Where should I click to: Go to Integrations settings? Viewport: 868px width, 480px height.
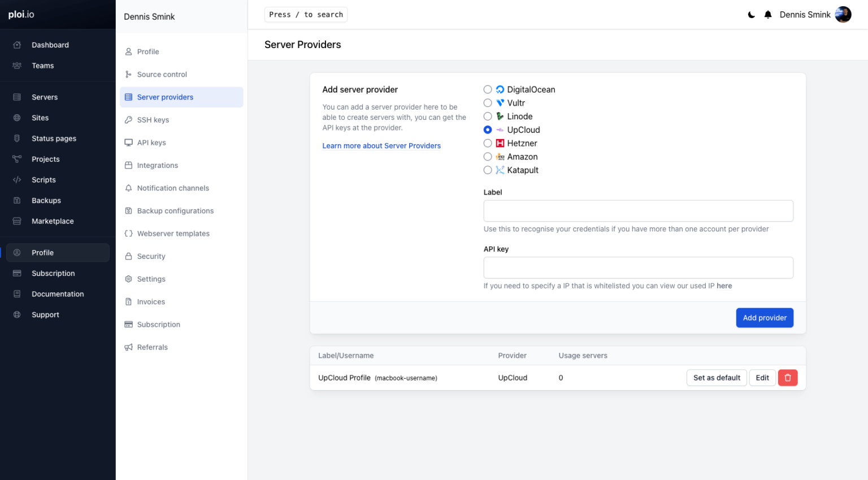181,165
